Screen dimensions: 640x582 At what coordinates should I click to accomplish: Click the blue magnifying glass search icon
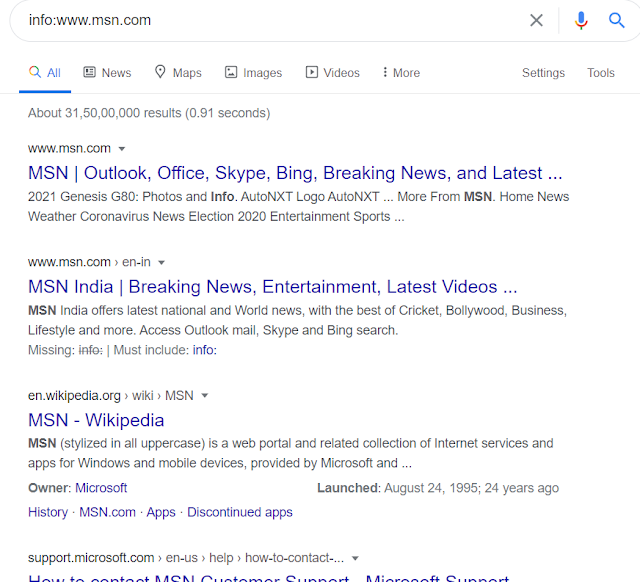pyautogui.click(x=616, y=20)
